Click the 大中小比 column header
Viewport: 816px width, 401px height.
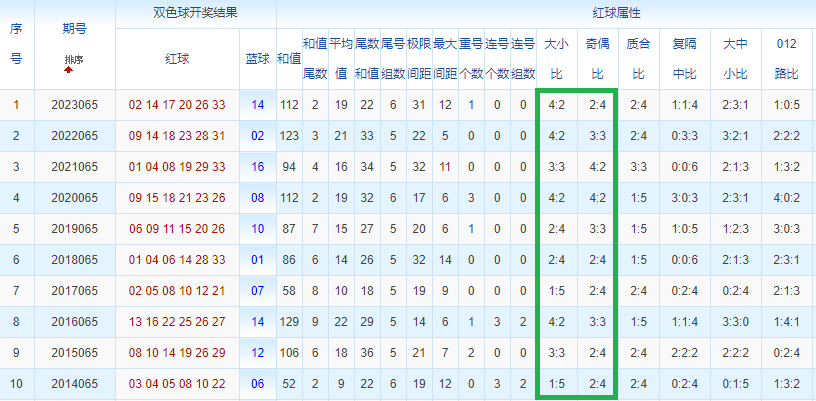click(x=735, y=58)
